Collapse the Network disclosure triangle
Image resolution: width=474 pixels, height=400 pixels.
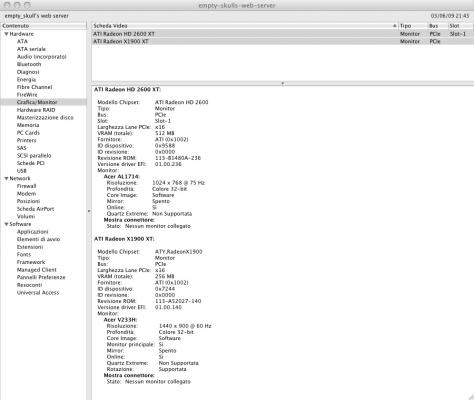coord(6,179)
